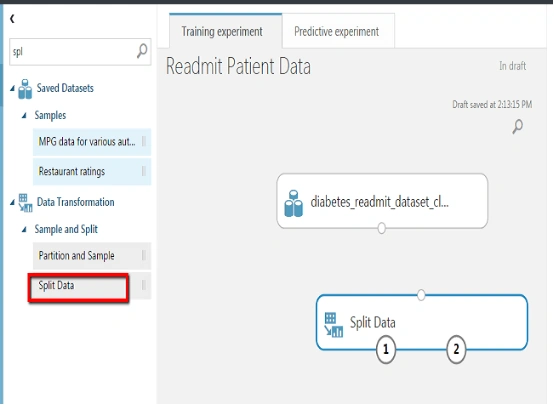Switch to the Predictive experiment tab
The height and width of the screenshot is (405, 554).
tap(338, 31)
